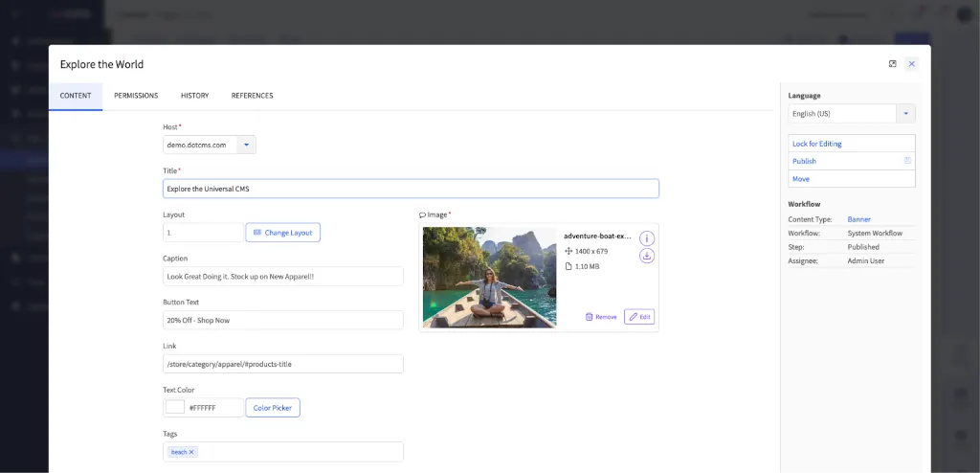Click into the Caption text field
This screenshot has height=473, width=980.
[x=282, y=276]
